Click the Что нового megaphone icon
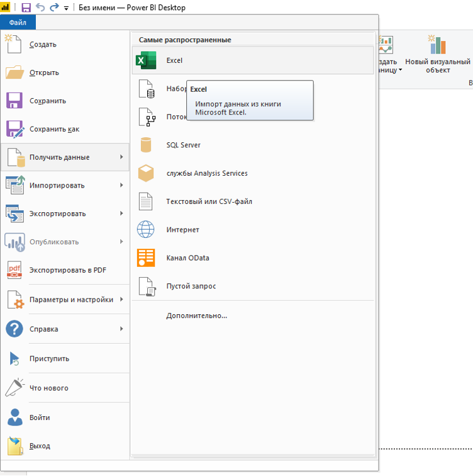Screen dimensions: 473x476 [14, 387]
